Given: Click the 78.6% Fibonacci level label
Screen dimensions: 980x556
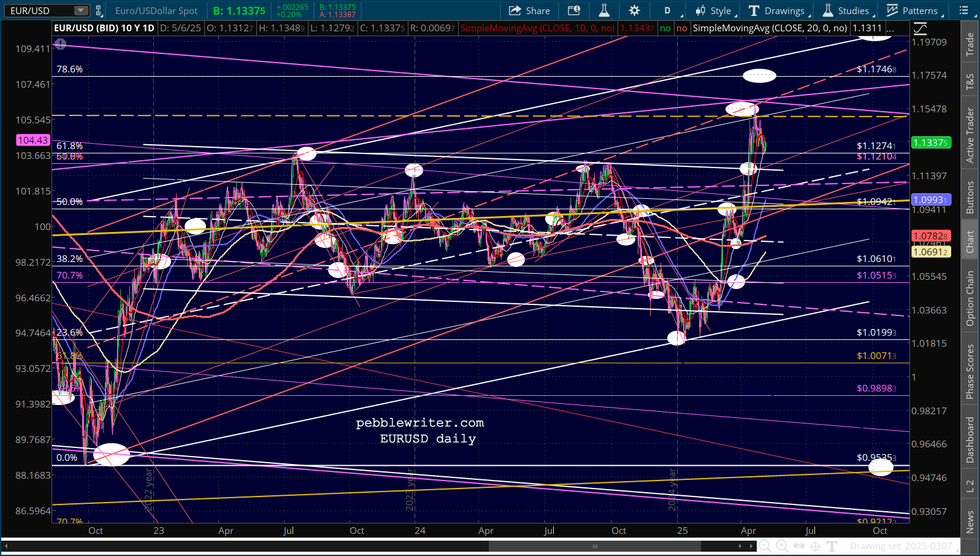Looking at the screenshot, I should [69, 69].
